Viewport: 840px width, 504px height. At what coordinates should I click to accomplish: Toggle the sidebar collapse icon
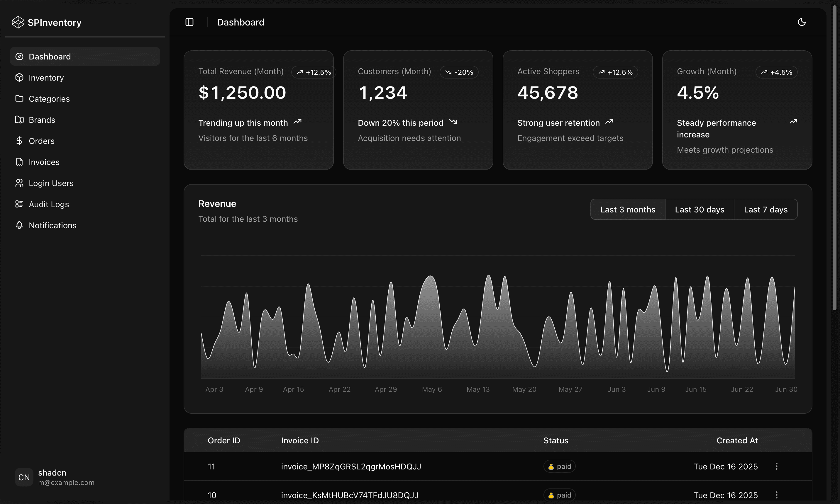pos(189,22)
